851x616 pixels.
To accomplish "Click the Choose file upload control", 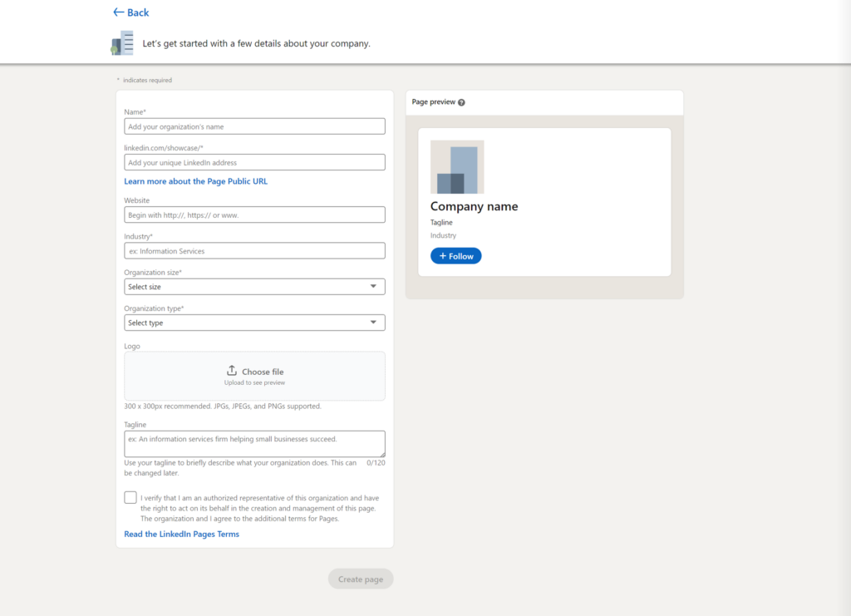I will tap(254, 375).
